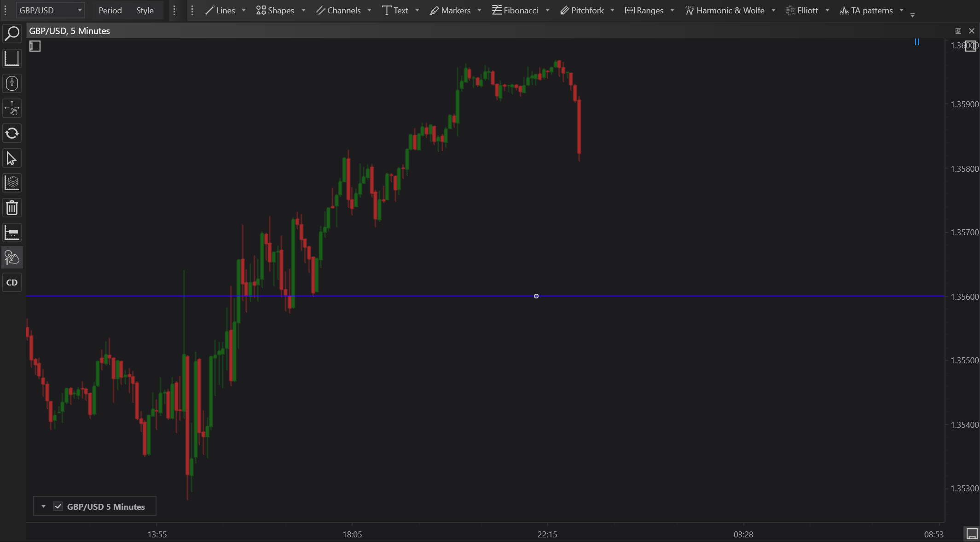
Task: Open the Period menu
Action: coord(110,10)
